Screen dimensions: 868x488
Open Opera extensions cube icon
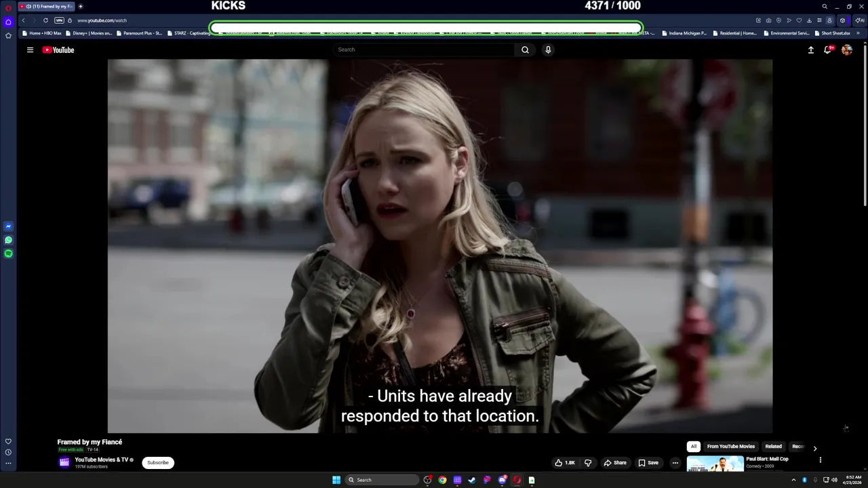842,20
